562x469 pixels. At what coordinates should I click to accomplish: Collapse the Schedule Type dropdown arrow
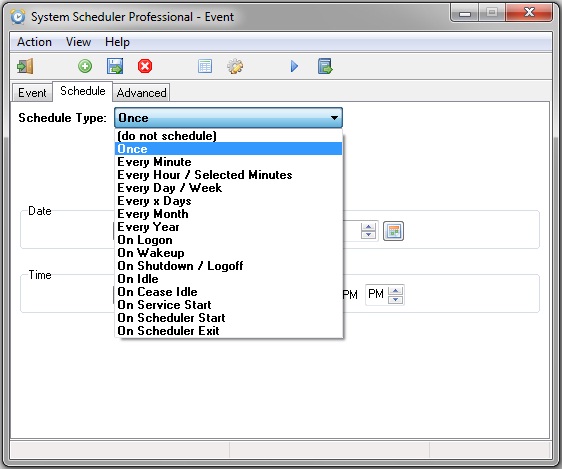(334, 118)
